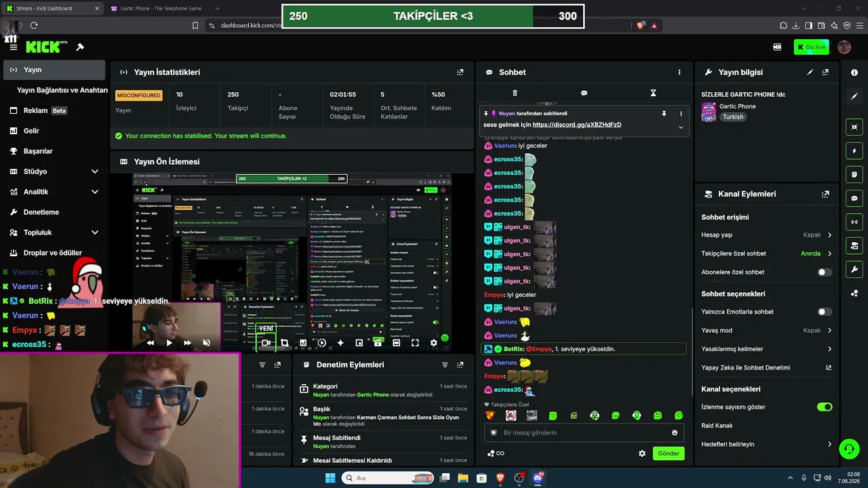The height and width of the screenshot is (488, 868).
Task: Pop out the Yayın bilgisi panel
Action: pos(825,72)
